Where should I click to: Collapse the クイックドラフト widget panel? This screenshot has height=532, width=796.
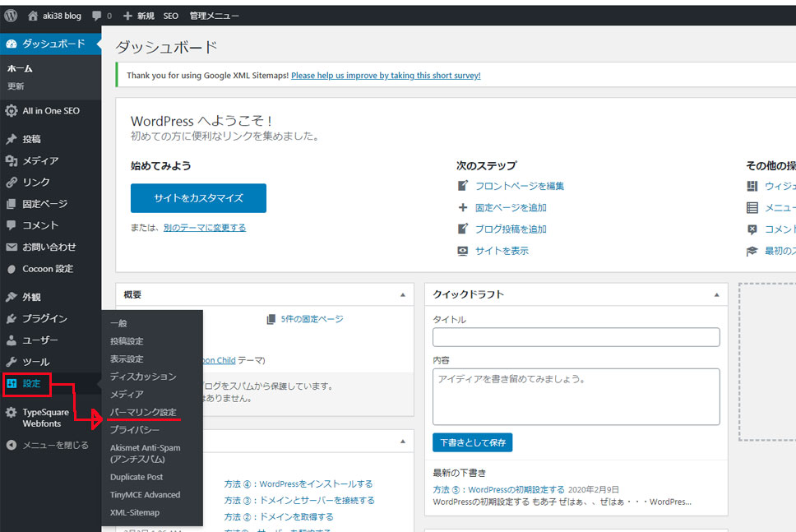pyautogui.click(x=716, y=295)
